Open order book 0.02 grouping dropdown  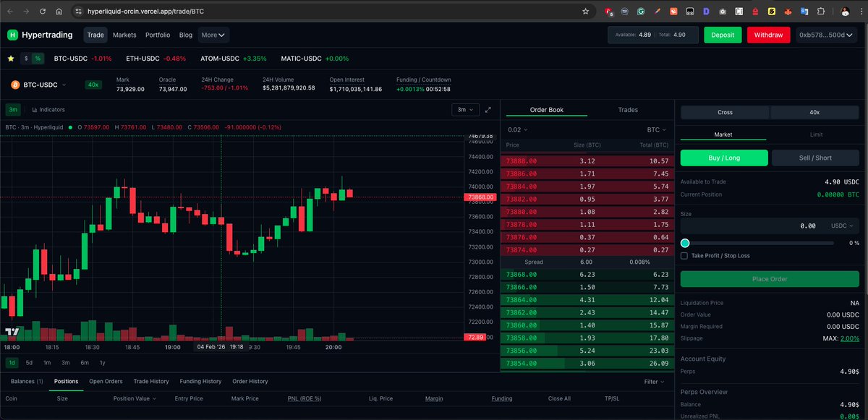click(518, 130)
